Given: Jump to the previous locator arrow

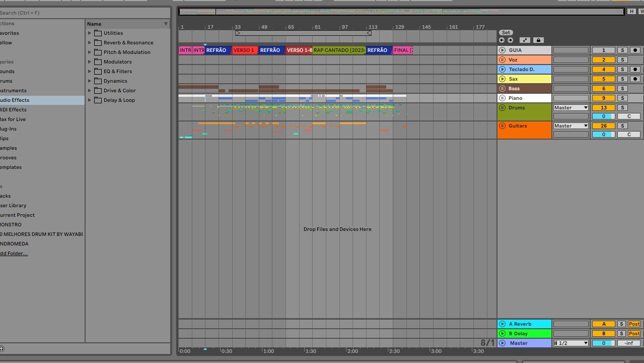Looking at the screenshot, I should coord(502,40).
